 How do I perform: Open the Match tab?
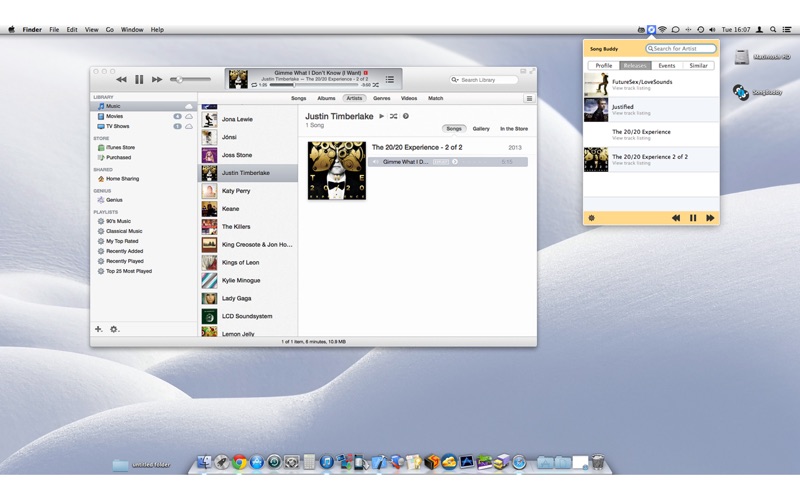tap(435, 98)
